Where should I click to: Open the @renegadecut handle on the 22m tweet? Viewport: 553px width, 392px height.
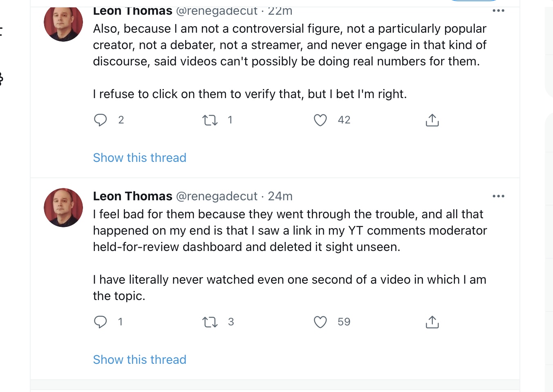click(x=217, y=11)
